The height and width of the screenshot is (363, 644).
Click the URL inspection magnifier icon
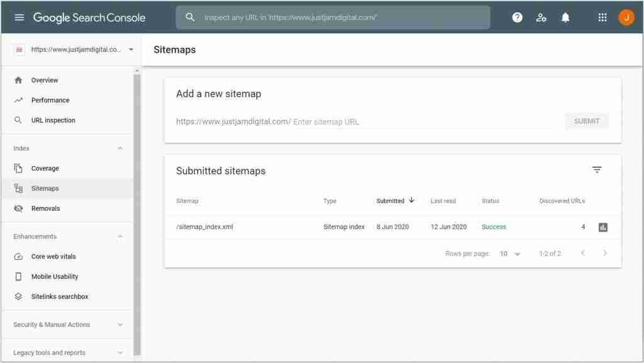coord(18,120)
